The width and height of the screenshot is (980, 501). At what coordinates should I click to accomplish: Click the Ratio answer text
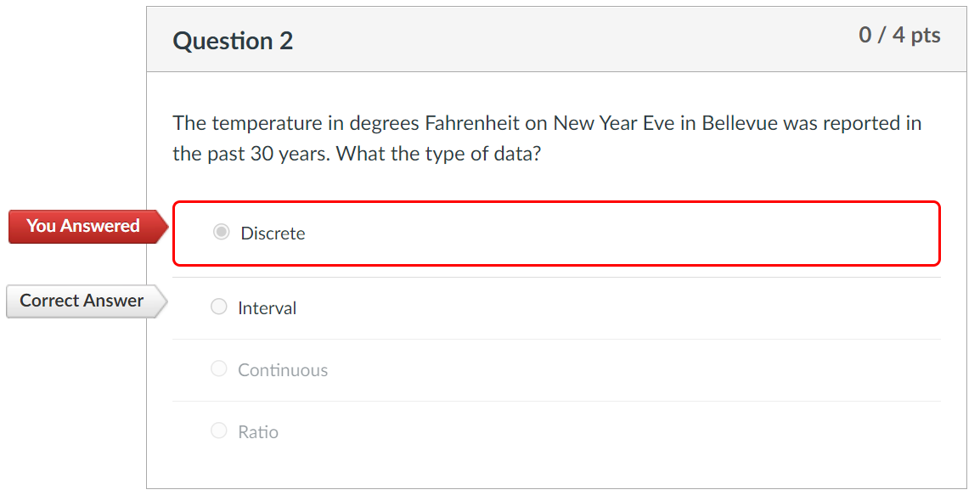click(257, 431)
